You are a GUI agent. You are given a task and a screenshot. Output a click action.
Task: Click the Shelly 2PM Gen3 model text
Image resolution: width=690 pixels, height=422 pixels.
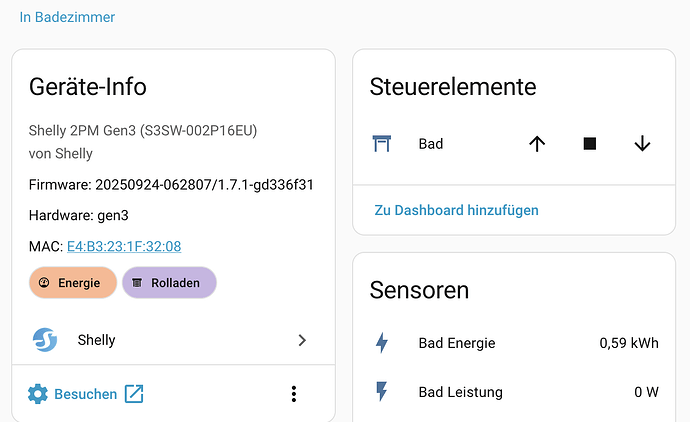coord(143,131)
